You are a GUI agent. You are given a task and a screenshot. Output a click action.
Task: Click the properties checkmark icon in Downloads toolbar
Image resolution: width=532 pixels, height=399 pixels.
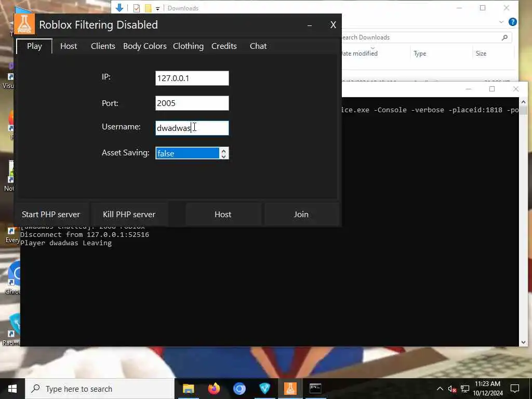137,8
